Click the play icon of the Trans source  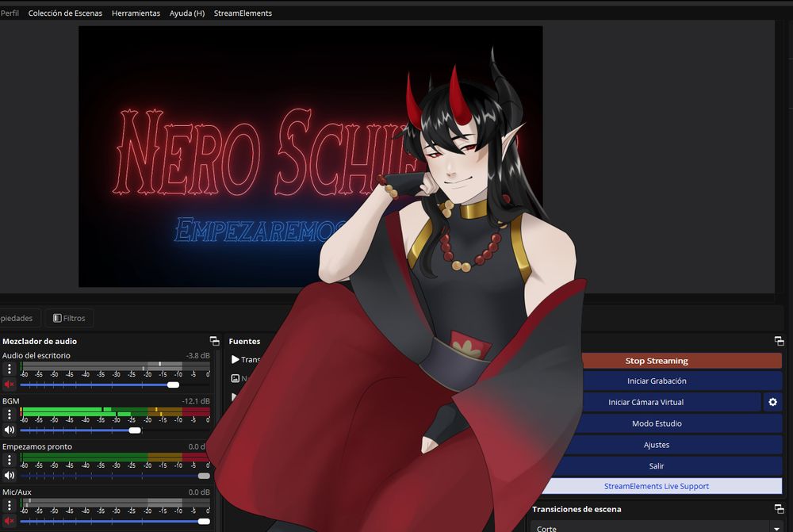point(236,359)
